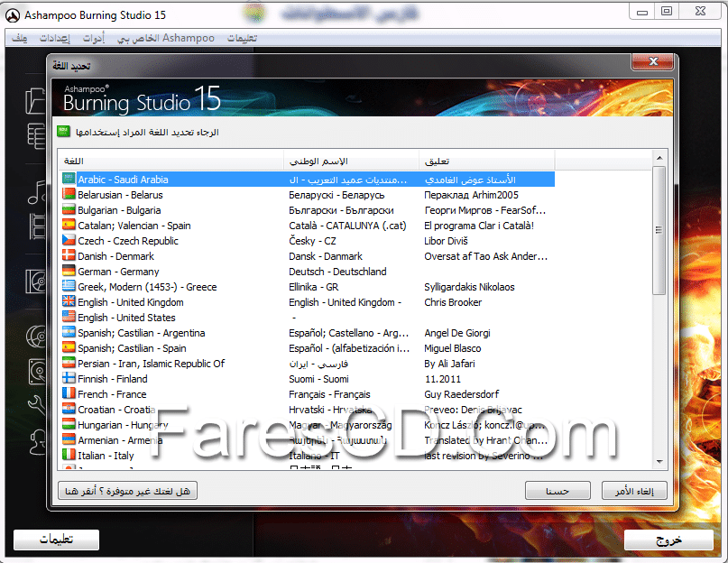Click the France flag icon
Image resolution: width=728 pixels, height=563 pixels.
pyautogui.click(x=69, y=393)
